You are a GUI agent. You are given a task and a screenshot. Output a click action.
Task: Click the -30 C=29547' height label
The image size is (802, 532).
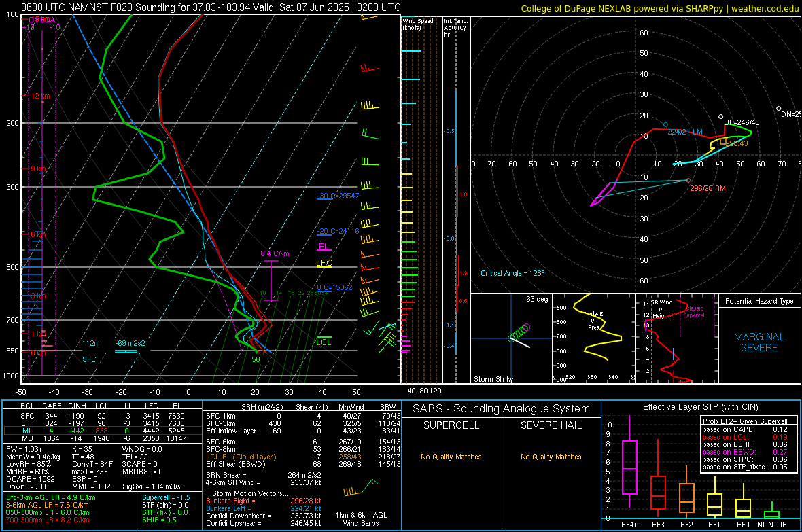338,196
